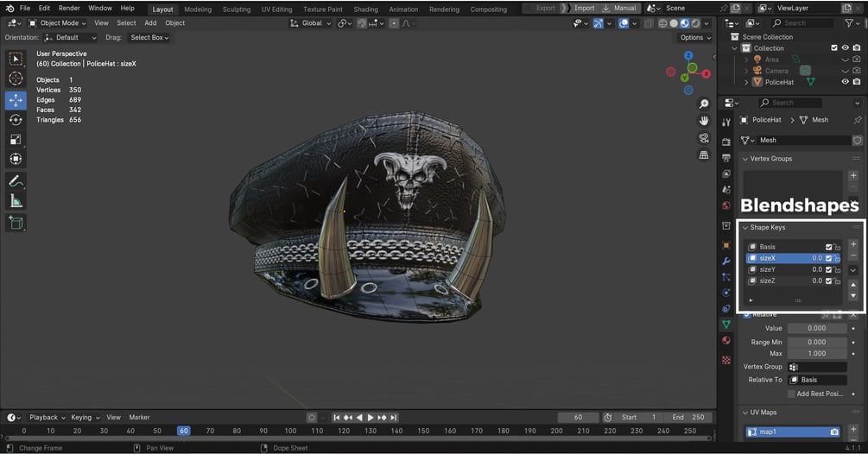Move the shape key down in list
868x454 pixels.
tap(853, 295)
